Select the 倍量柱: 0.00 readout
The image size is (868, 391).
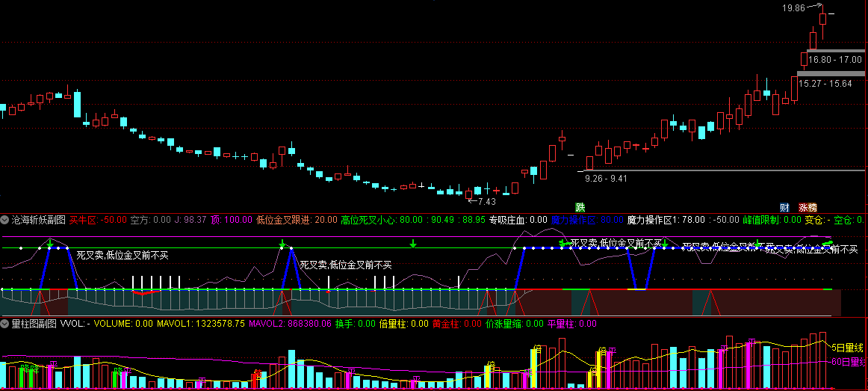point(403,324)
